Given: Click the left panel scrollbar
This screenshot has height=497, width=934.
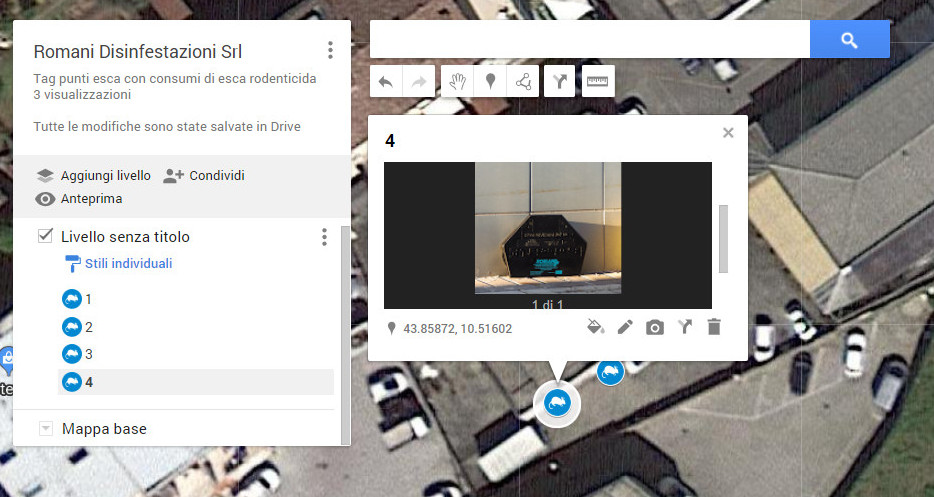Looking at the screenshot, I should pyautogui.click(x=344, y=335).
